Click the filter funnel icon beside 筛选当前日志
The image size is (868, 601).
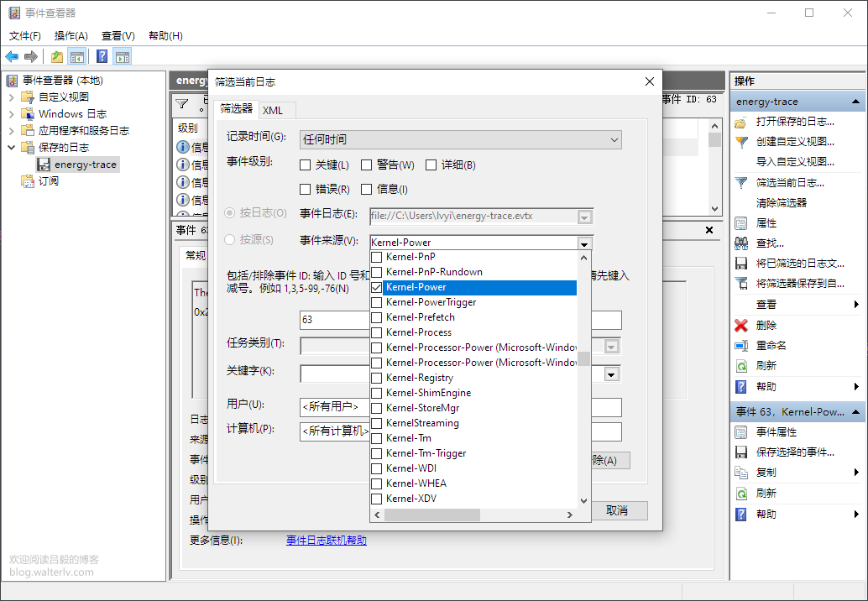[x=741, y=182]
